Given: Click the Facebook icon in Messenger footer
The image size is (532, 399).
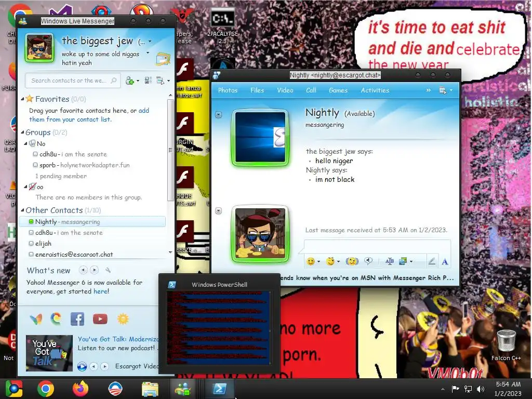Looking at the screenshot, I should [x=77, y=319].
